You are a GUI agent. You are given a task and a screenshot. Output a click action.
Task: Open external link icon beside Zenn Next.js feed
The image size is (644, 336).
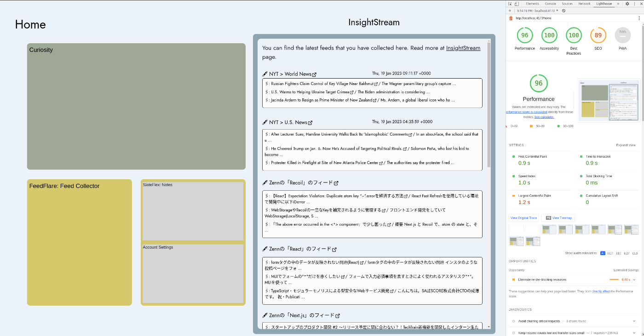(x=338, y=316)
